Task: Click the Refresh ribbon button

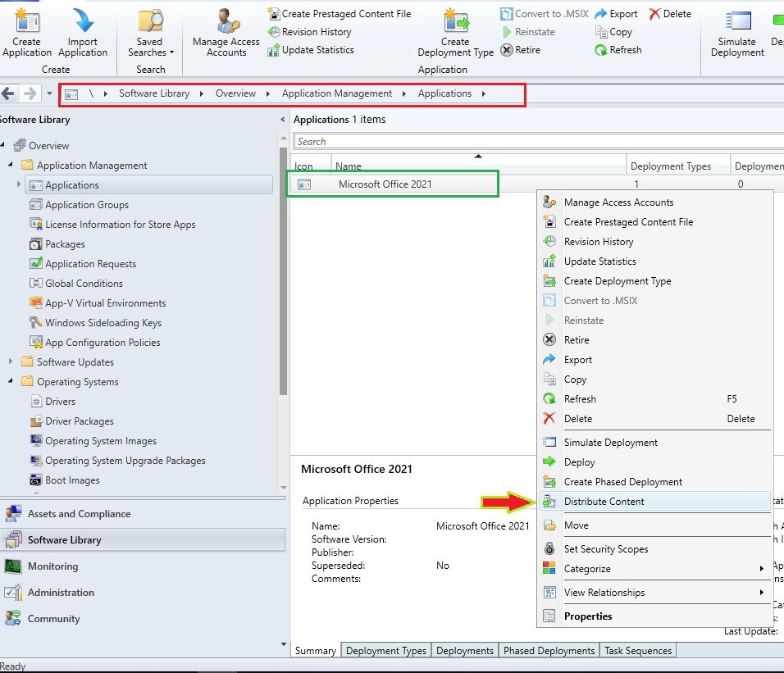Action: point(618,50)
